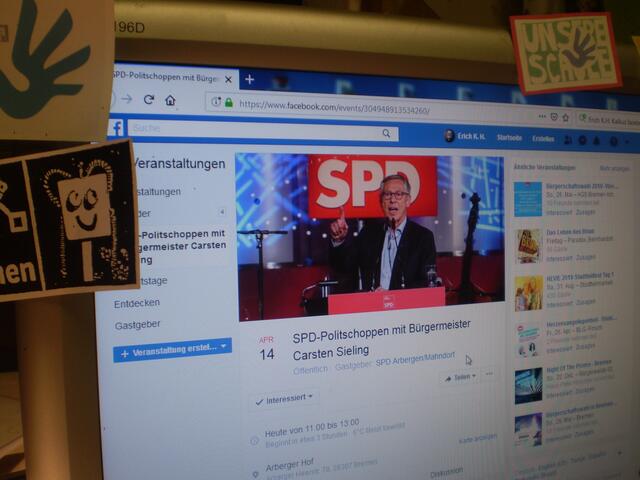Open the Erich K. H. profile name link

471,136
